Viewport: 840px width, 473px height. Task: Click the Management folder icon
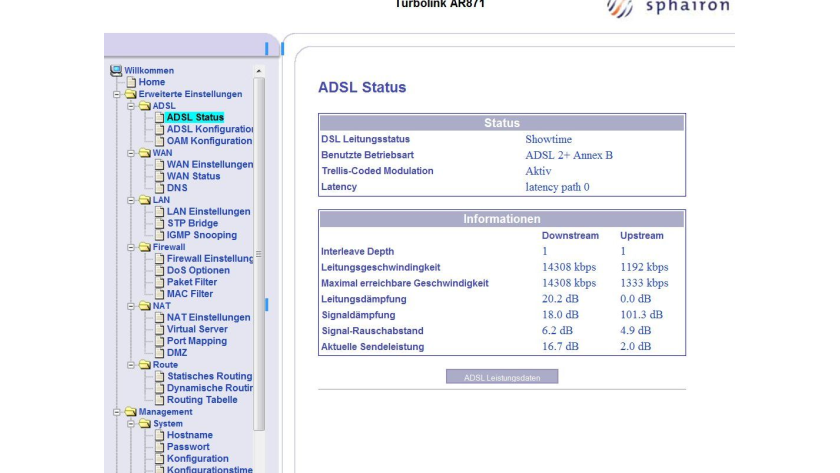tap(131, 412)
